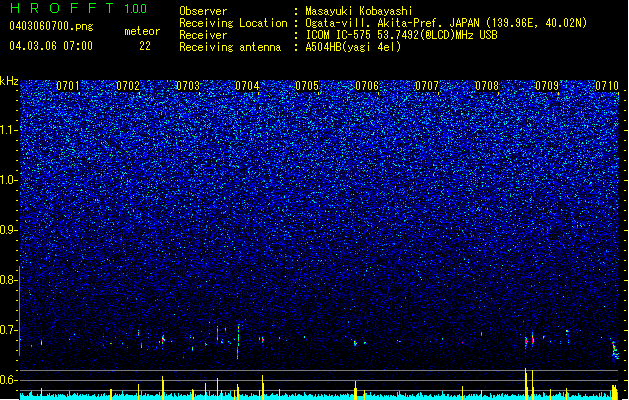Click the name Masayuki Kobayashi

point(359,11)
